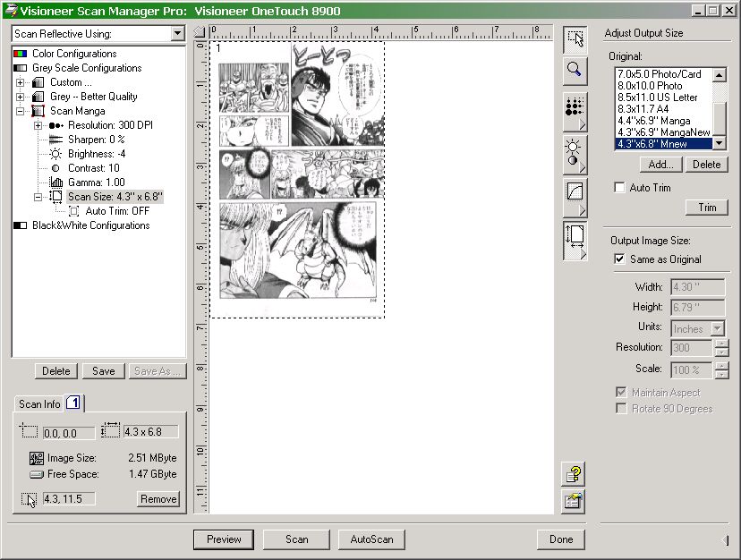Select the scan area selection tool
This screenshot has height=560, width=741.
[575, 38]
